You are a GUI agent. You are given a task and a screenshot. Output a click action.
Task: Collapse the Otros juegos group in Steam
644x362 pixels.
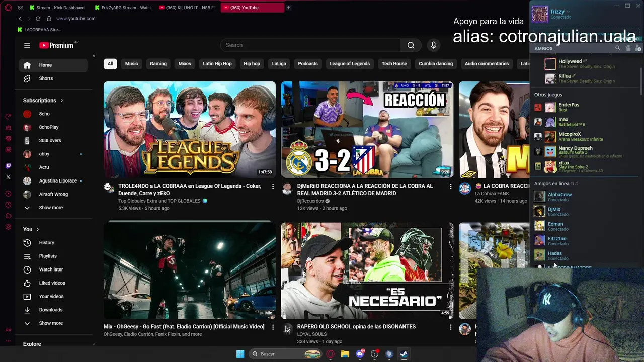point(548,95)
